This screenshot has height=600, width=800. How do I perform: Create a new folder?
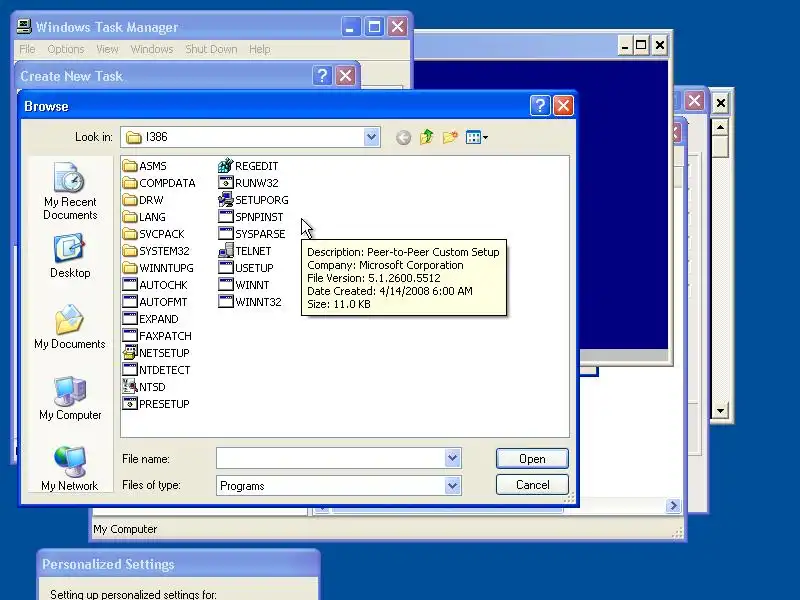[450, 137]
